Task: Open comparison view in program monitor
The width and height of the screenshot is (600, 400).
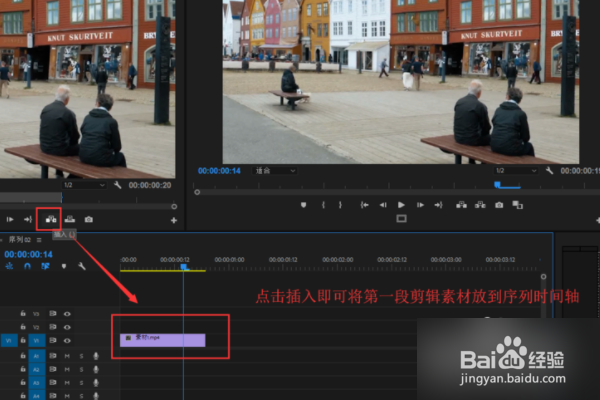Action: (518, 205)
